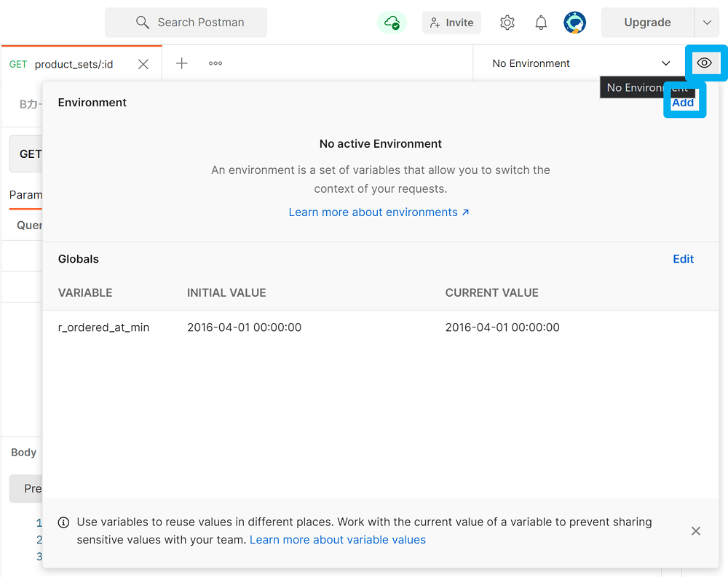The image size is (728, 577).
Task: Open a new request tab
Action: point(181,63)
